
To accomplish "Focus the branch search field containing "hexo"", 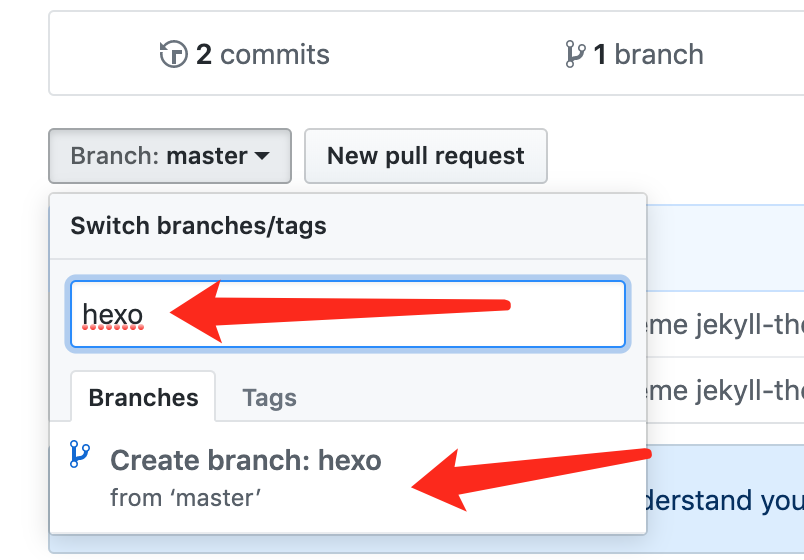I will 347,315.
